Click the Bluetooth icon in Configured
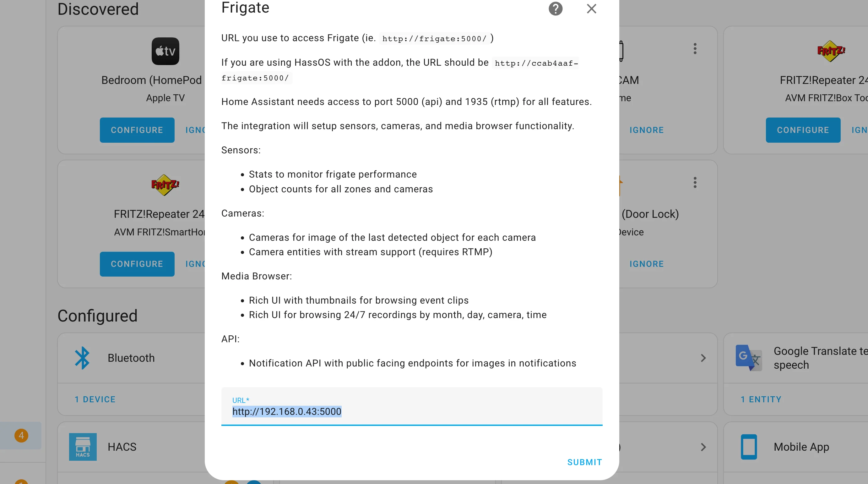This screenshot has width=868, height=484. pyautogui.click(x=83, y=358)
